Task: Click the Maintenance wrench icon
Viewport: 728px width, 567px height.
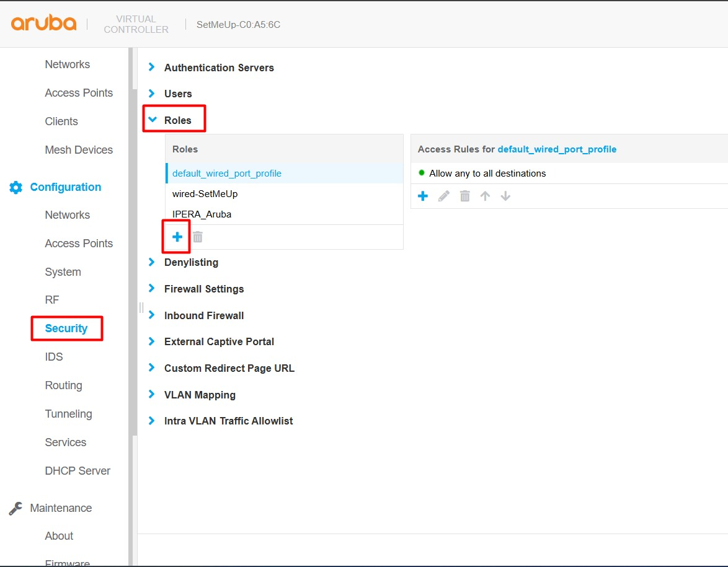Action: pos(16,509)
